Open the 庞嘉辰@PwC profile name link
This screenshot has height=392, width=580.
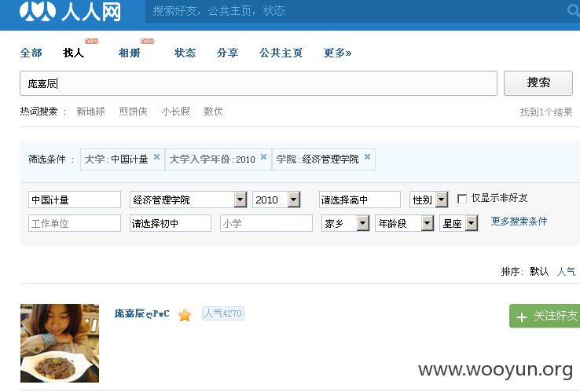pyautogui.click(x=142, y=313)
